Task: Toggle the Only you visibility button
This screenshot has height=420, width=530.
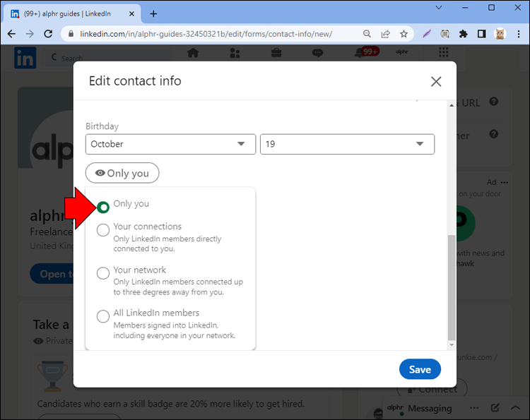Action: tap(122, 173)
